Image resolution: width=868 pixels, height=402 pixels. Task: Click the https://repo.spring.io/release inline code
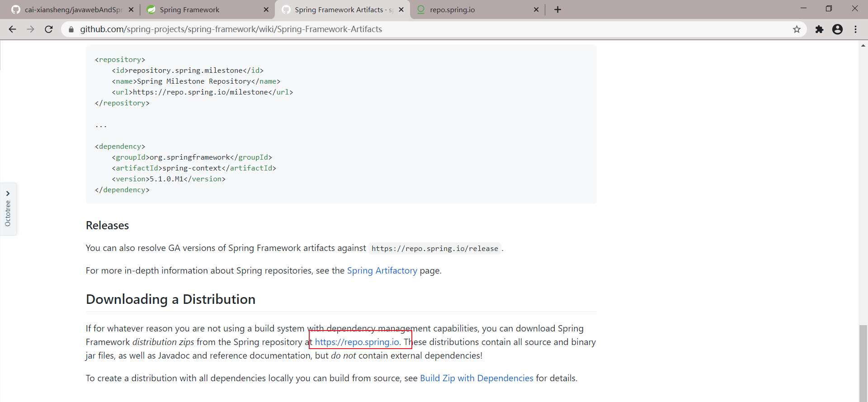435,248
